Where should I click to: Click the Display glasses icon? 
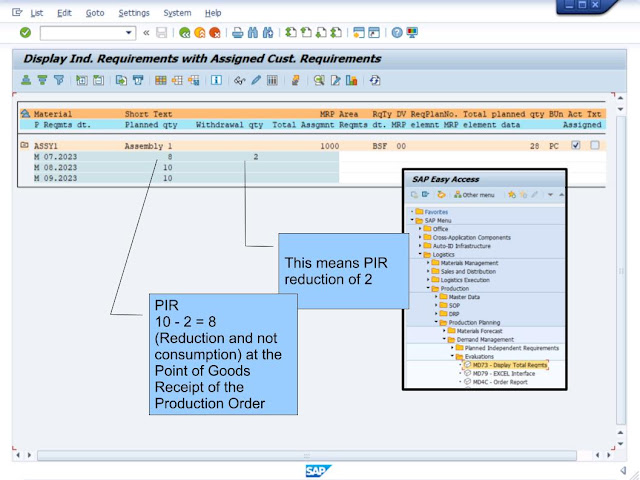(x=240, y=80)
